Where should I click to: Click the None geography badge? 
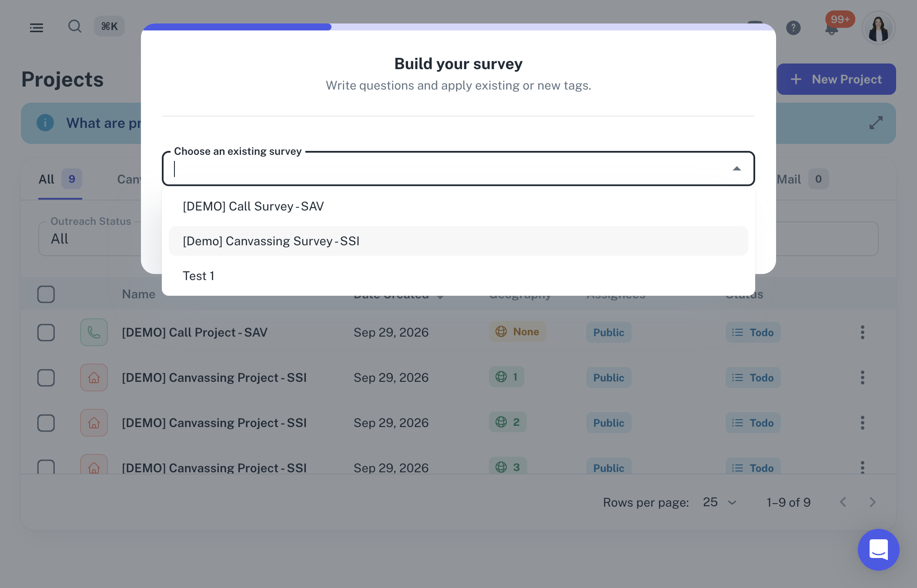(x=517, y=331)
